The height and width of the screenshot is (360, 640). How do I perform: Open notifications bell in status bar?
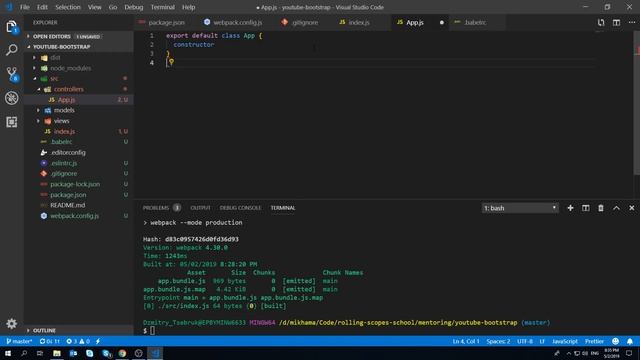630,341
